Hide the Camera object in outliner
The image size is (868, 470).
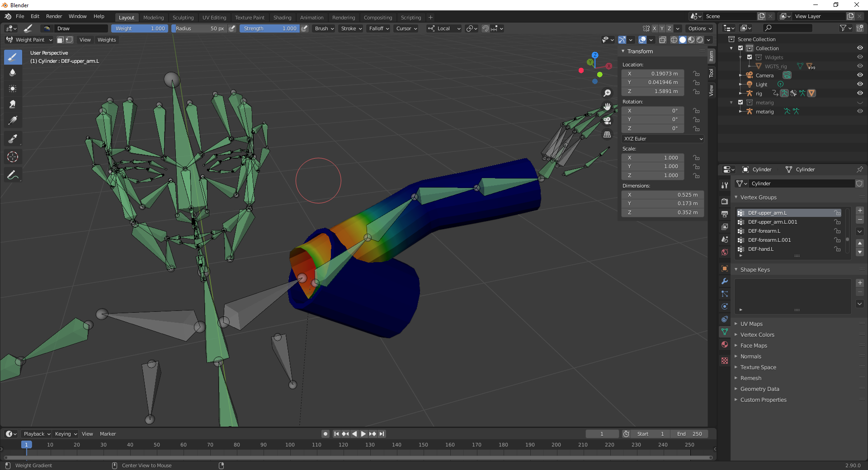[x=860, y=75]
